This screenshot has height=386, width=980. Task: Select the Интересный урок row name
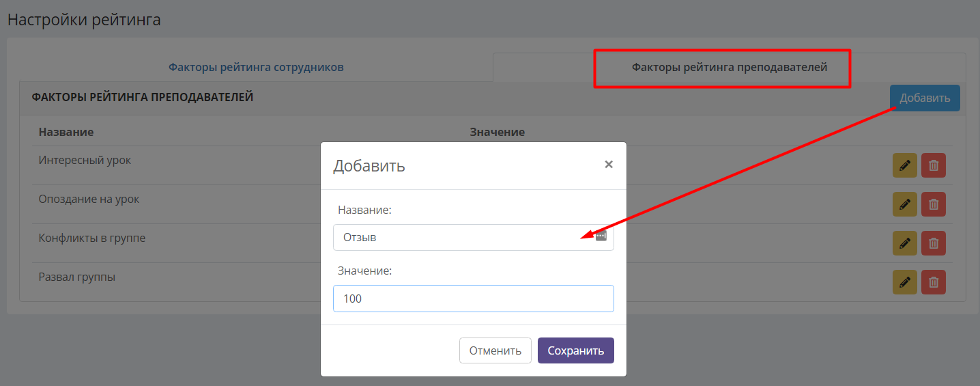85,161
